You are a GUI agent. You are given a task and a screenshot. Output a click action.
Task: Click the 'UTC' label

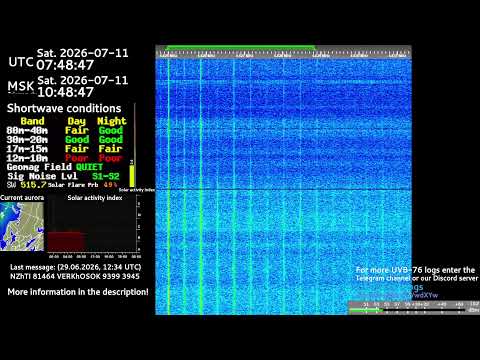[x=21, y=62]
